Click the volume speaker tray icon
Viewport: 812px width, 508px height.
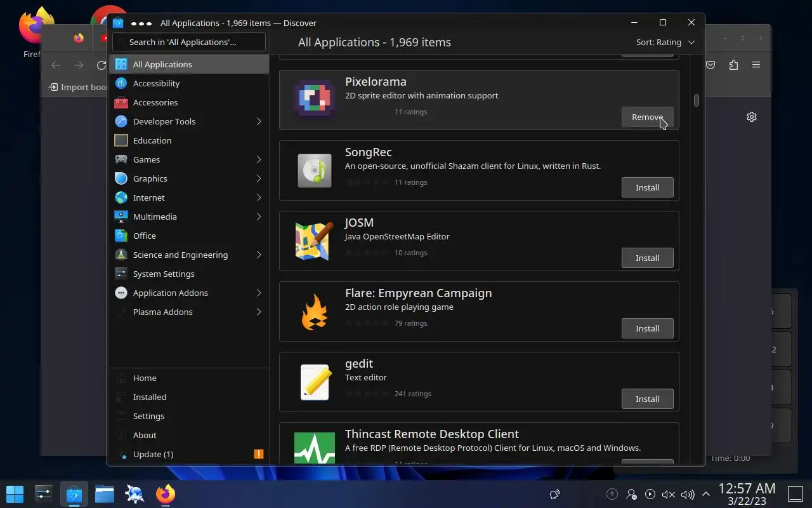(687, 494)
